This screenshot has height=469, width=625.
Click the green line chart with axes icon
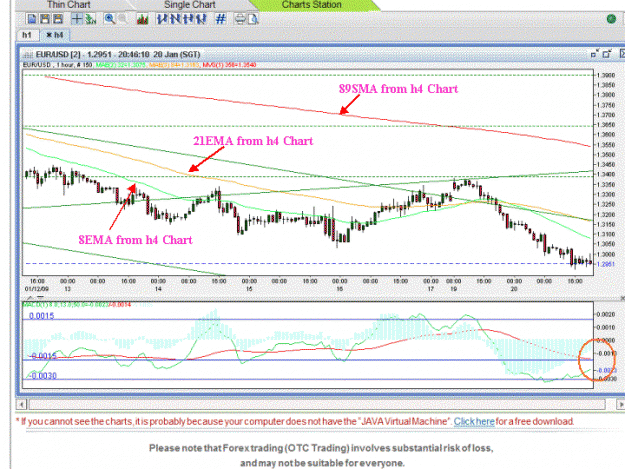[x=90, y=19]
